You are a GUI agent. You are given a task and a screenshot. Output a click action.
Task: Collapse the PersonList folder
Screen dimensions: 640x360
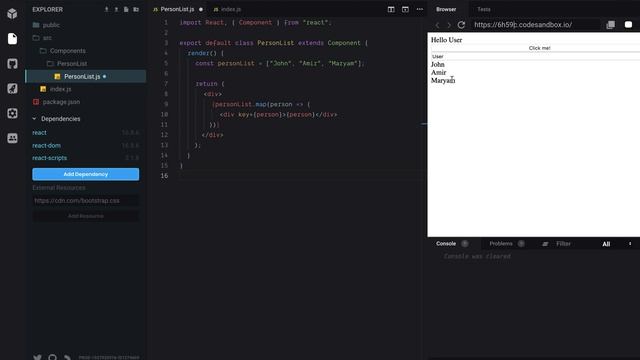pyautogui.click(x=67, y=64)
